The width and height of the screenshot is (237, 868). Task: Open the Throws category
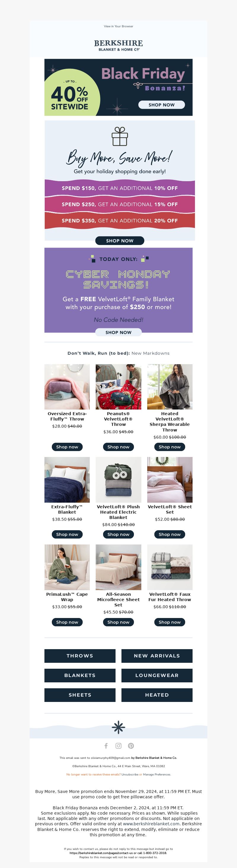[x=80, y=656]
